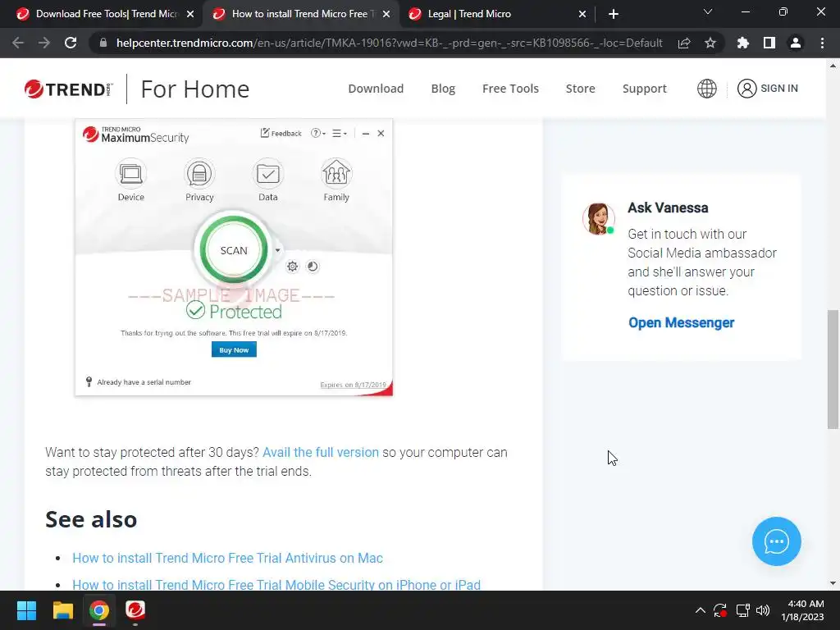Open the Chrome extensions puzzle icon
Screen dimensions: 840x630
click(x=743, y=43)
